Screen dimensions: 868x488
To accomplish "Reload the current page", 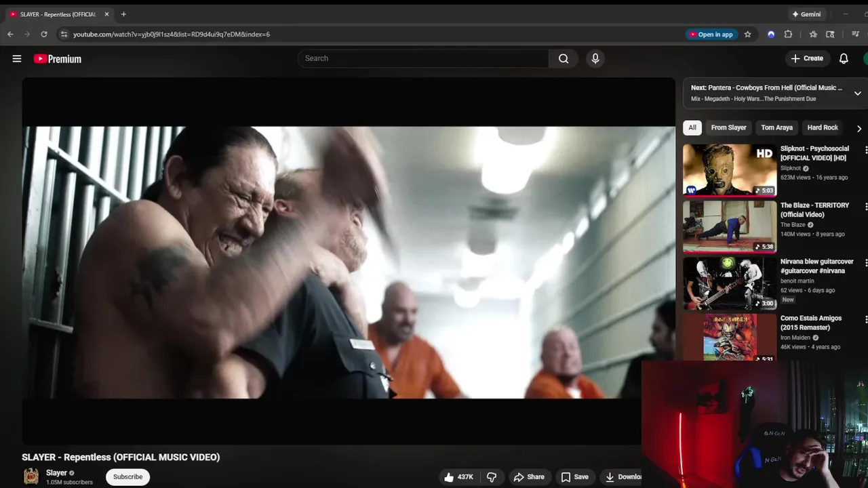I will point(44,34).
